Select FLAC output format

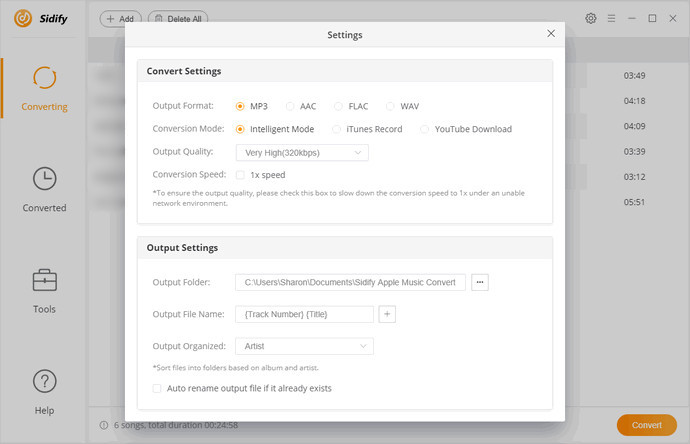(338, 106)
